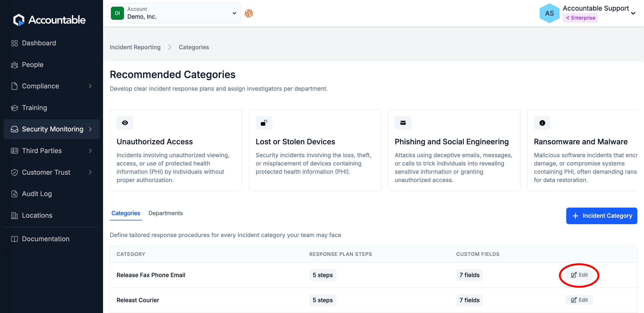Switch to the Departments tab
This screenshot has height=313, width=644.
[x=165, y=213]
